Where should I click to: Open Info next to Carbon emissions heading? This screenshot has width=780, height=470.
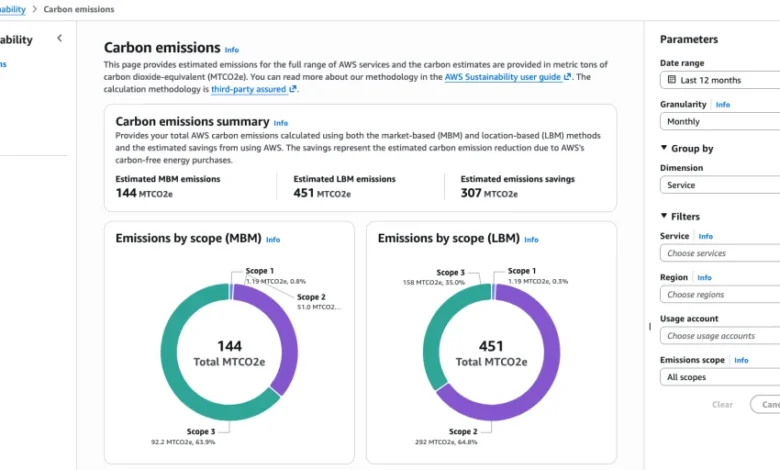click(x=232, y=49)
